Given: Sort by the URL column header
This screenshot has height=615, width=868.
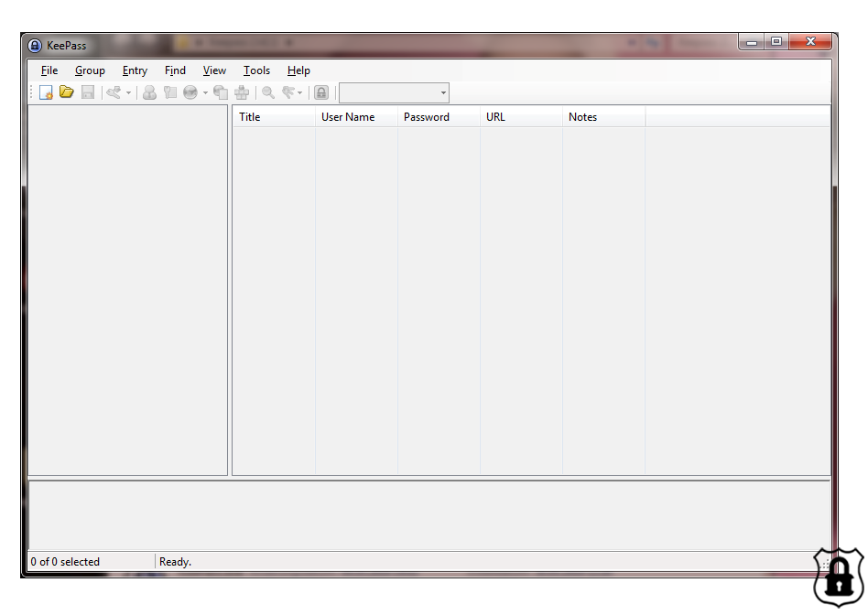Looking at the screenshot, I should pyautogui.click(x=522, y=117).
